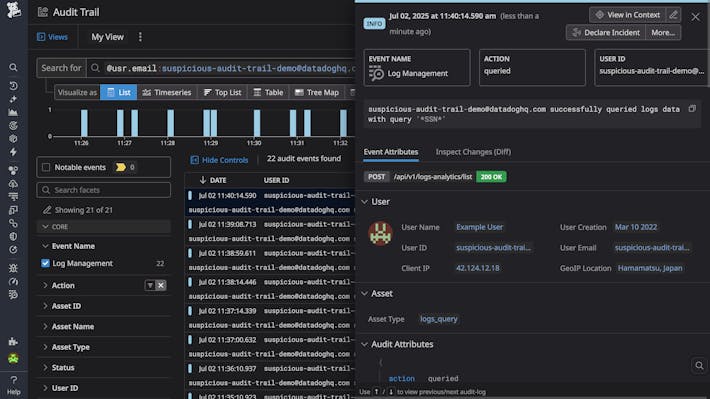This screenshot has width=710, height=399.
Task: Open the Event Attributes tab
Action: [391, 152]
